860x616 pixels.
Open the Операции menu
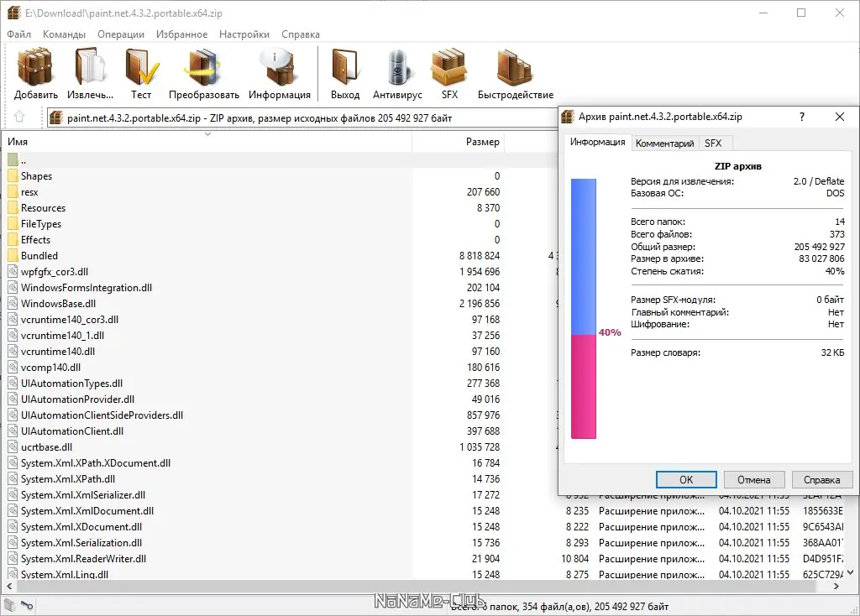(x=121, y=34)
